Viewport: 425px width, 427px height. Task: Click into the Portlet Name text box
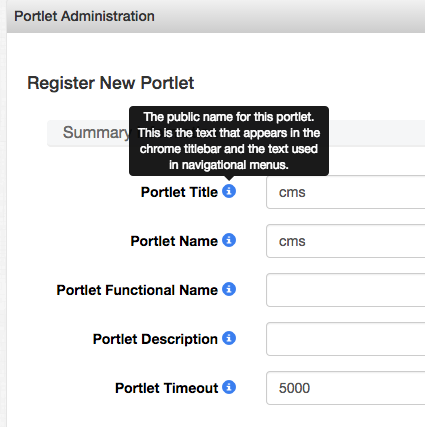coord(346,241)
